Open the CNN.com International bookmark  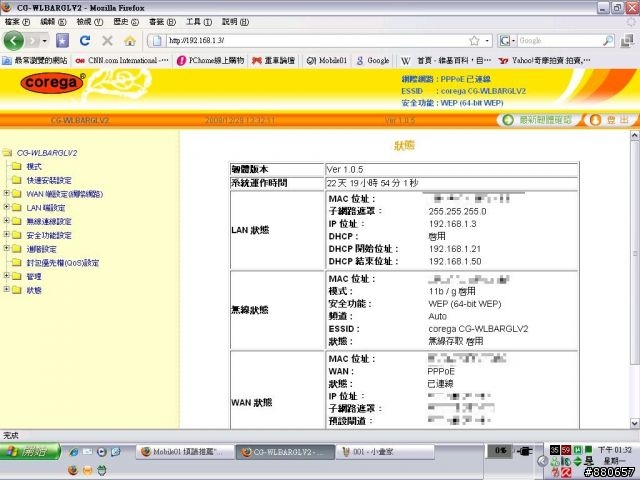(122, 60)
